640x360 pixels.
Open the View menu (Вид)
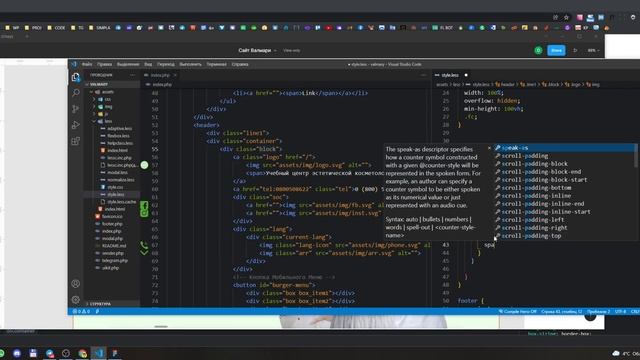coord(148,64)
